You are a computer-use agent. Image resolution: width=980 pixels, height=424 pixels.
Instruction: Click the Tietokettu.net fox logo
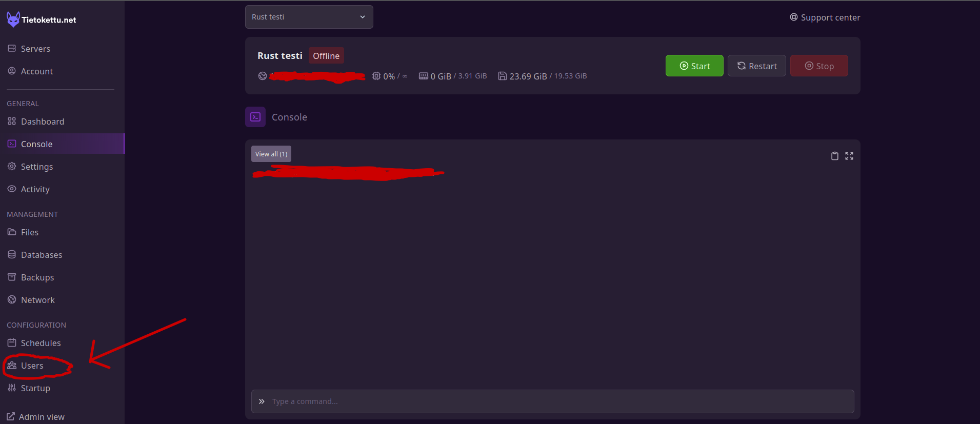pos(13,19)
